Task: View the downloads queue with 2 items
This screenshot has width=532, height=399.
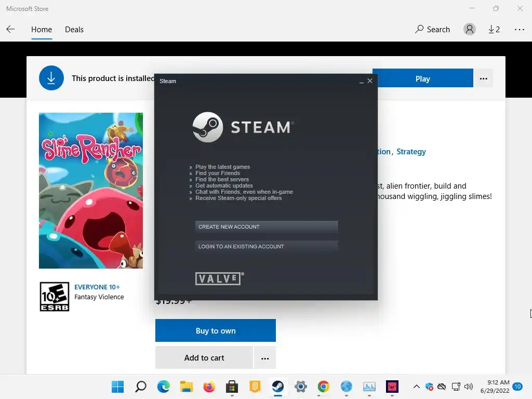Action: (494, 30)
